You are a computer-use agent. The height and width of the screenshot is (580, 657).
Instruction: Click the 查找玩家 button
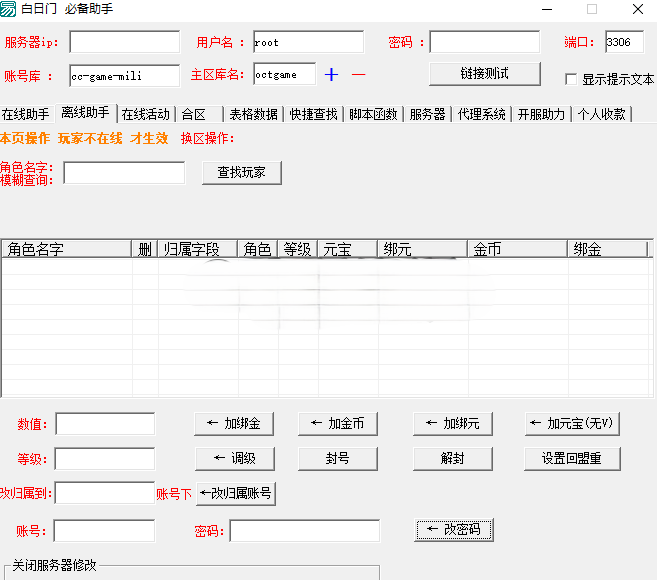pyautogui.click(x=242, y=172)
